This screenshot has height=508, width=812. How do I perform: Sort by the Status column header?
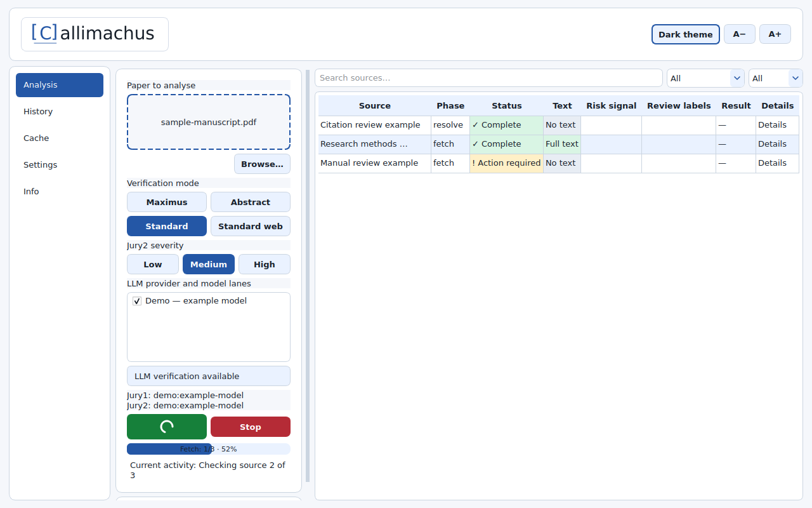[x=507, y=106]
